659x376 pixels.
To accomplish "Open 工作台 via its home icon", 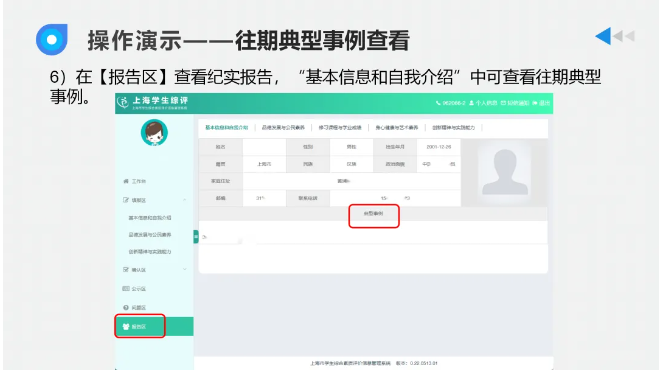I will click(126, 181).
